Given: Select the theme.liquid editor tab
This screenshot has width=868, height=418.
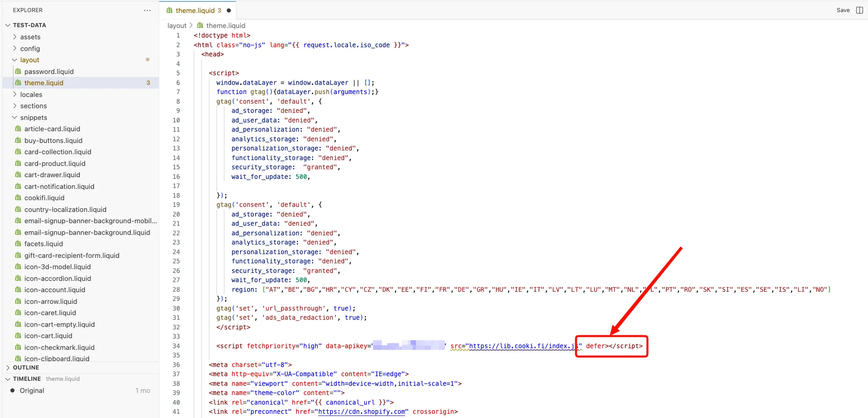Looking at the screenshot, I should coord(198,10).
